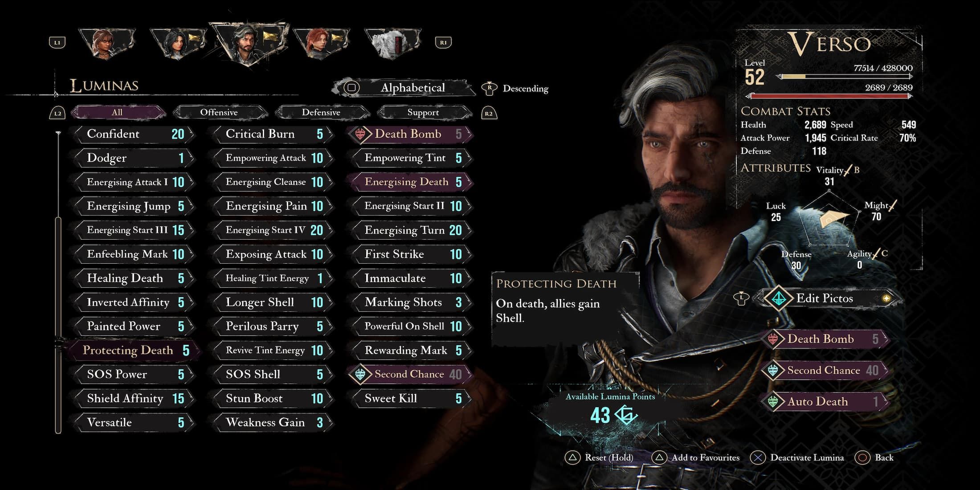Open the Edit Pictos panel

click(824, 298)
